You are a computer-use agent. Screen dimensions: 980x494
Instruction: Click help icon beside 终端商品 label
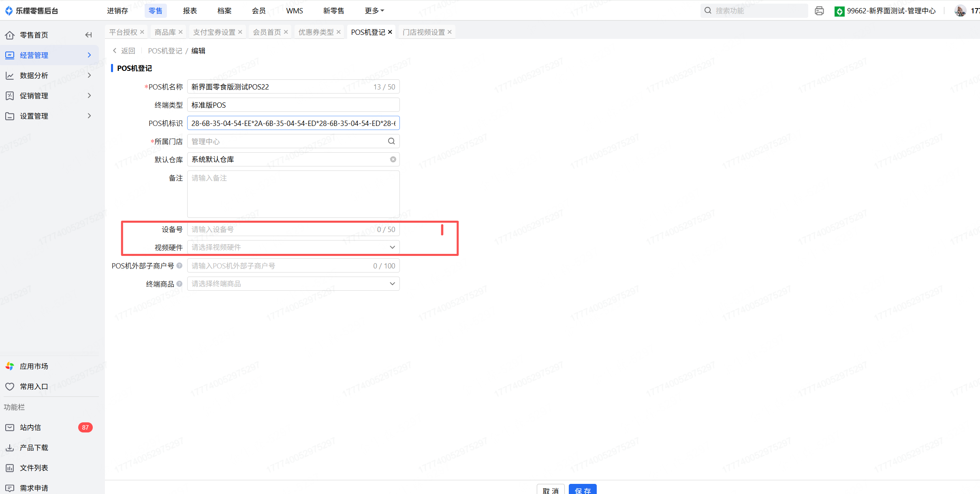click(x=179, y=284)
